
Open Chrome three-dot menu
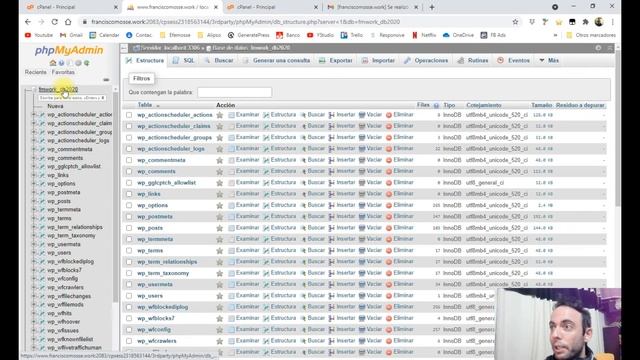click(x=613, y=22)
